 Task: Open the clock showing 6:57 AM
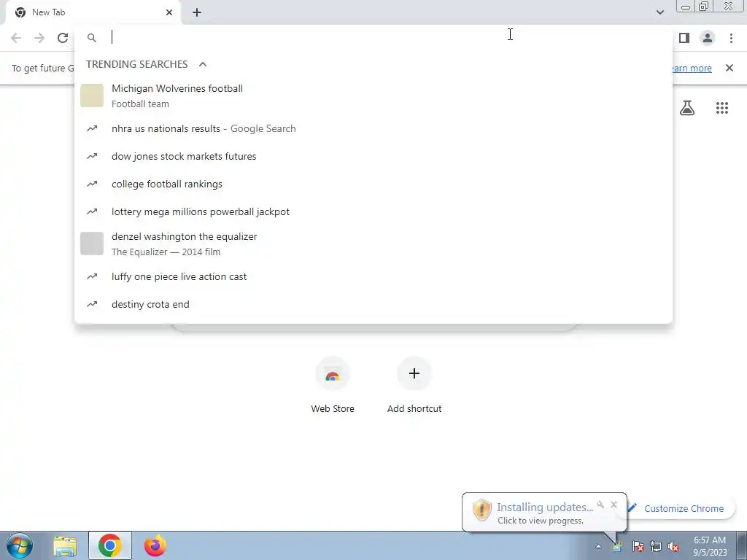click(x=709, y=546)
